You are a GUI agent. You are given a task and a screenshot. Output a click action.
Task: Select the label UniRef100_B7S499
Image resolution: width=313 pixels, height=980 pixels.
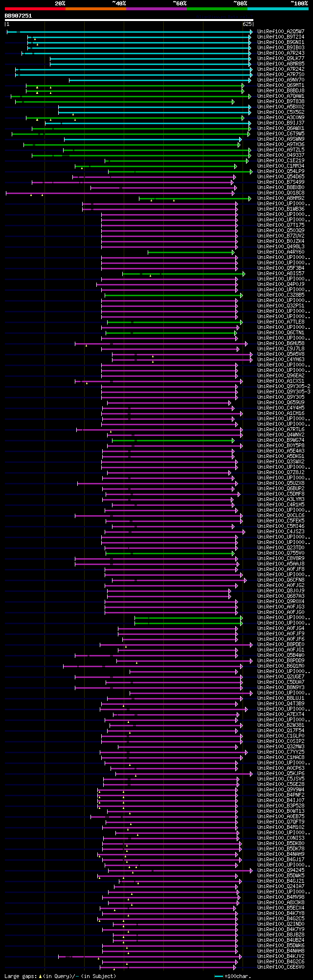[281, 182]
